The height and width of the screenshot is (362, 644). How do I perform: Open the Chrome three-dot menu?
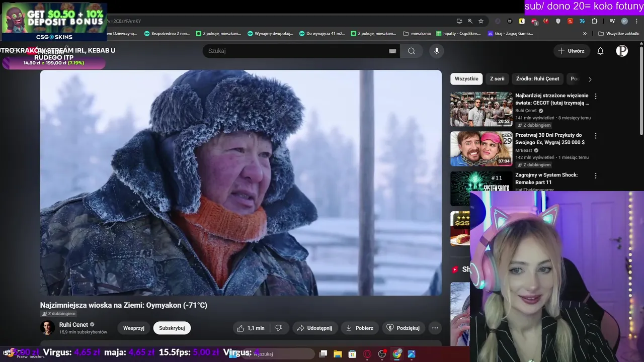pos(636,21)
